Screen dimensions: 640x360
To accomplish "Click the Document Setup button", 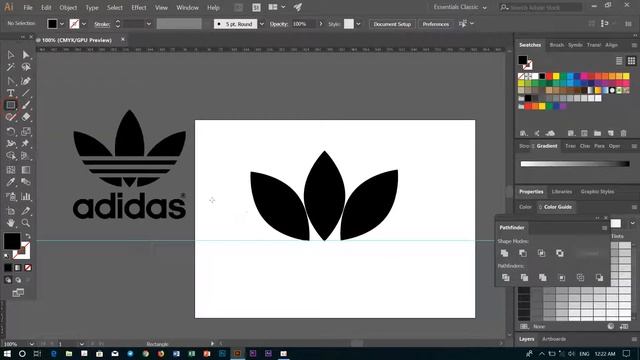I will [x=392, y=24].
